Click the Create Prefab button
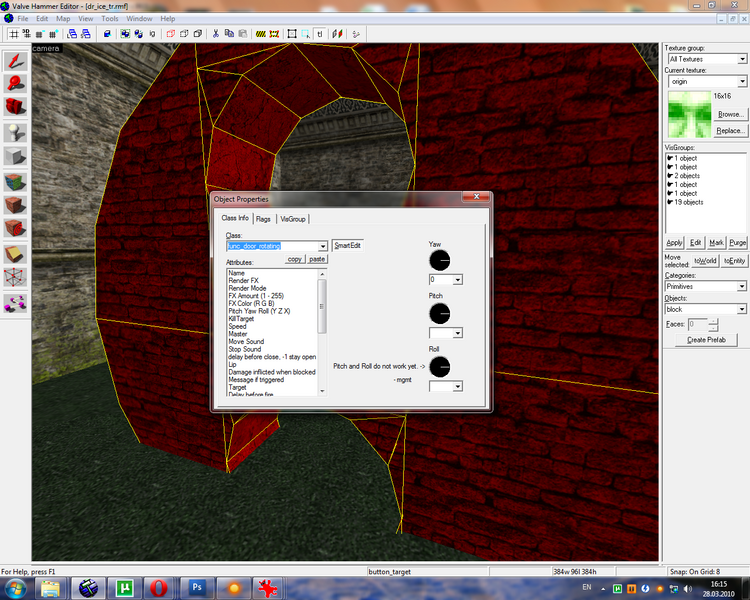Viewport: 750px width, 600px height. (x=706, y=340)
